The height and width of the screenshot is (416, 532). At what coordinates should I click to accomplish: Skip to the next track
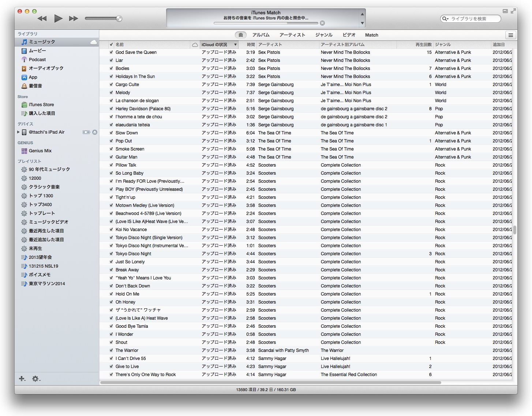74,18
